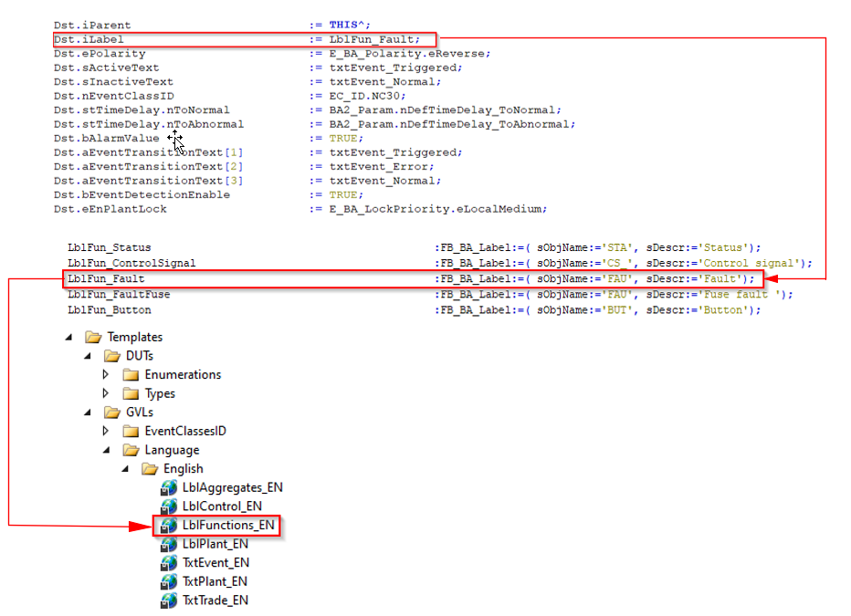
Task: Click the LblAggregates_EN globe icon
Action: coord(169,488)
